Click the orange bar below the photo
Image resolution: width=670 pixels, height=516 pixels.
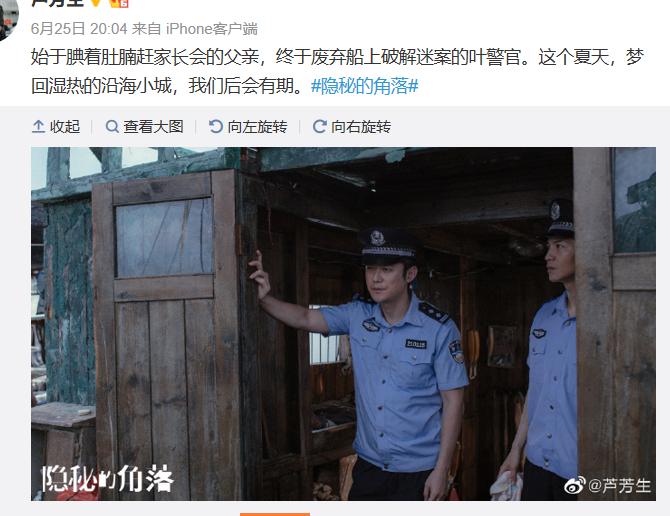pos(275,514)
